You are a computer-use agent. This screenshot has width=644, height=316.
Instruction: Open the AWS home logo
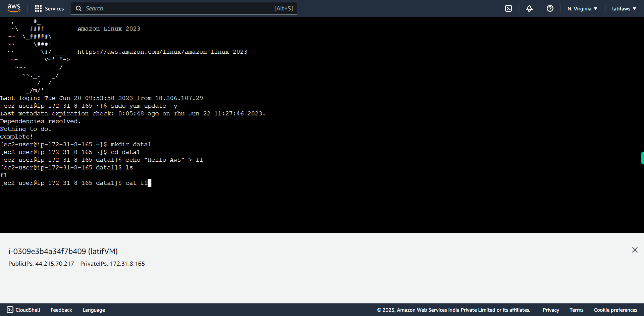[x=14, y=8]
